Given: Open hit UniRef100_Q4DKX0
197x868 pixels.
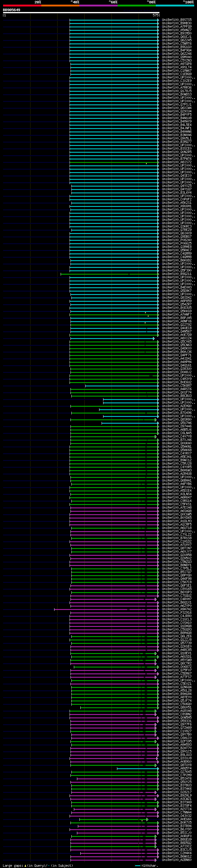Looking at the screenshot, I should click(177, 349).
